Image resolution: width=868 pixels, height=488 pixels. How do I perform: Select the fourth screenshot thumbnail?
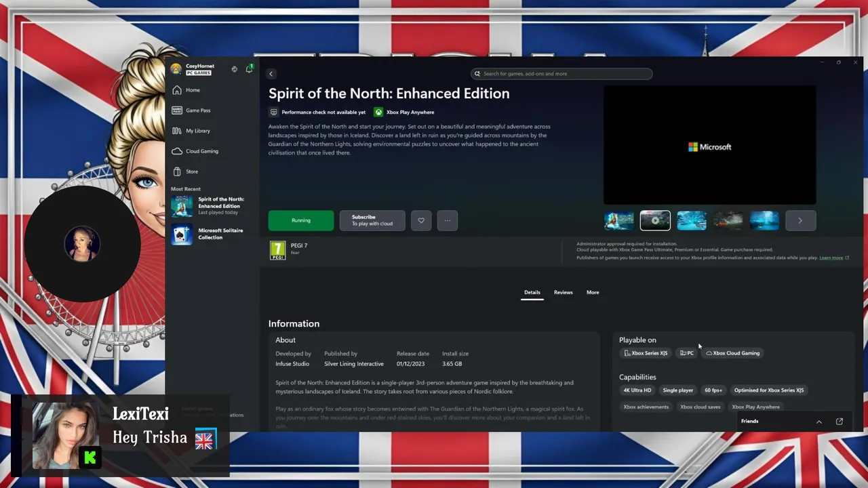[728, 220]
